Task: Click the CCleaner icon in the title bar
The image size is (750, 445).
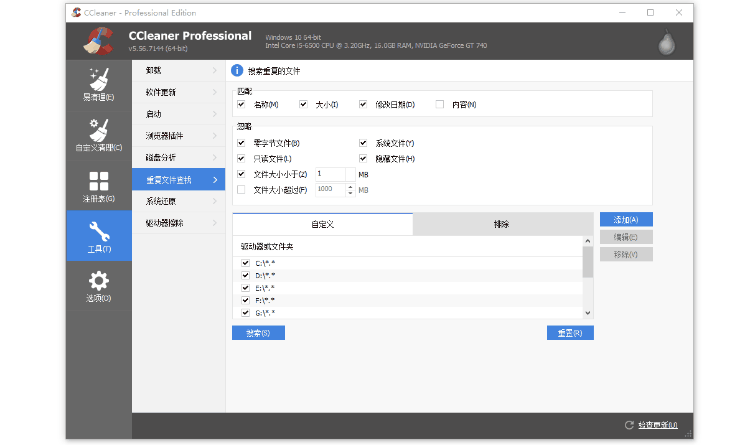Action: [x=76, y=12]
